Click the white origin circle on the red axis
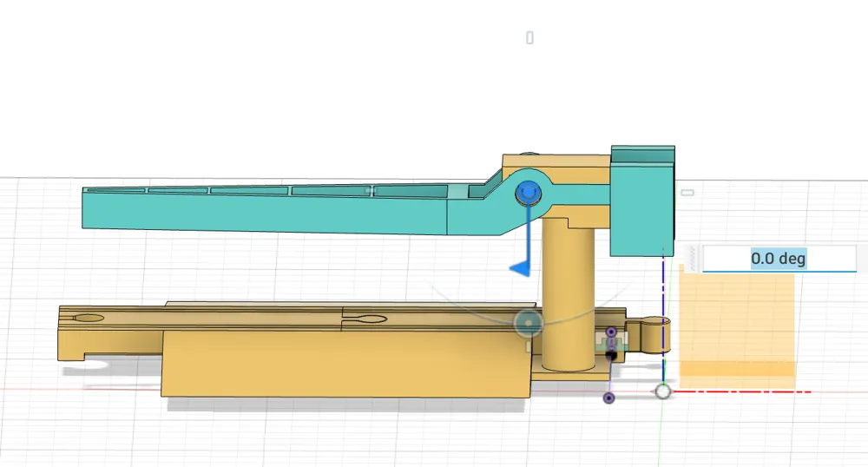Screen dimensions: 868x467 [662, 391]
